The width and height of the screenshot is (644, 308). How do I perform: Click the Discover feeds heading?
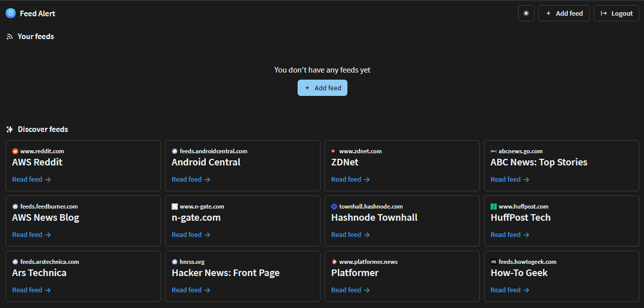[x=43, y=129]
